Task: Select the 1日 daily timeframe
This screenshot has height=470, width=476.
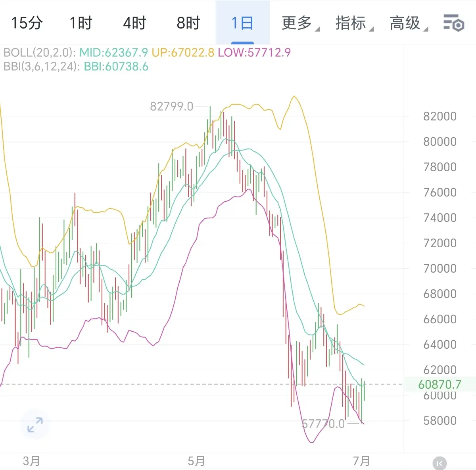Action: click(242, 23)
